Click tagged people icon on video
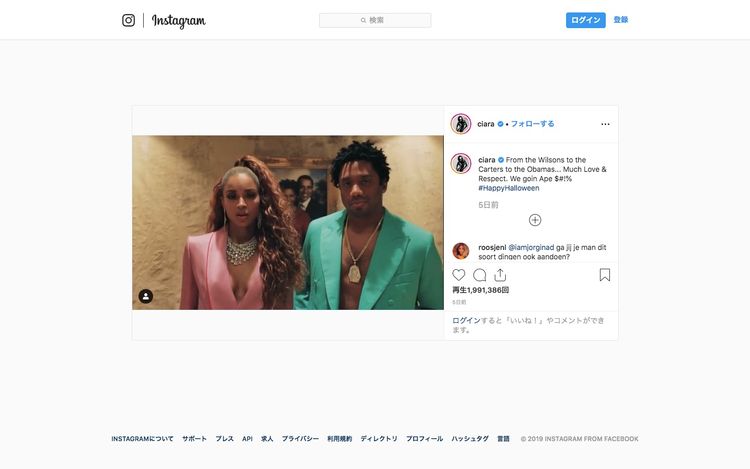This screenshot has width=750, height=469. click(x=146, y=296)
